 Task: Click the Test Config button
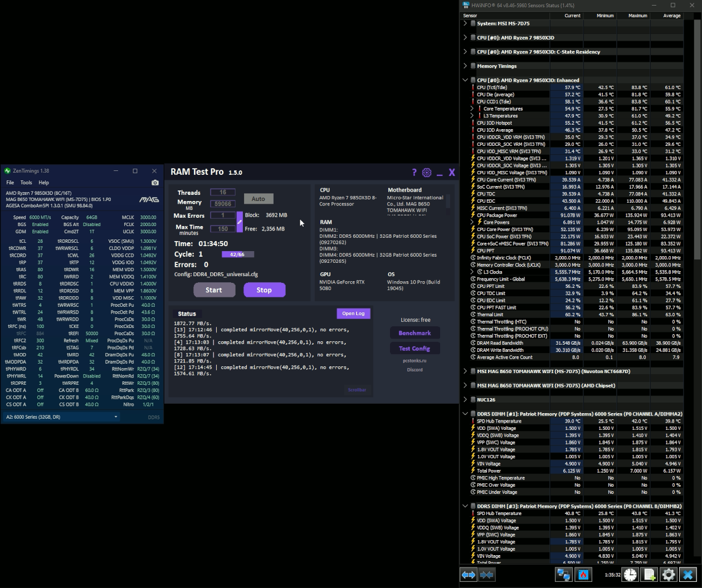(415, 349)
